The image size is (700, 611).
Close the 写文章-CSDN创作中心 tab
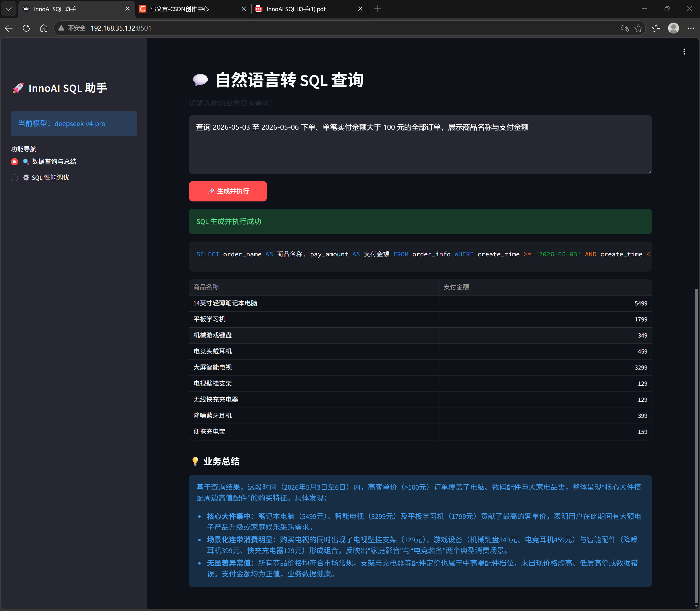click(244, 9)
